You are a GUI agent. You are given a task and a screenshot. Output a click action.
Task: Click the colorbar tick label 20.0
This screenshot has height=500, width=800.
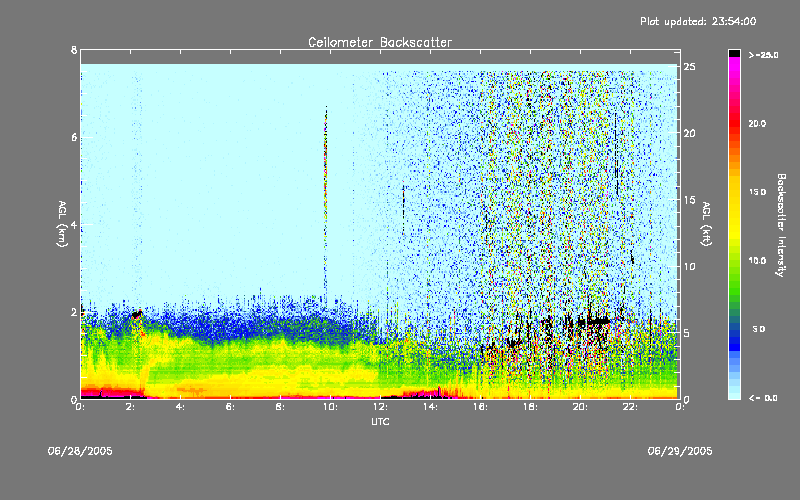[757, 124]
